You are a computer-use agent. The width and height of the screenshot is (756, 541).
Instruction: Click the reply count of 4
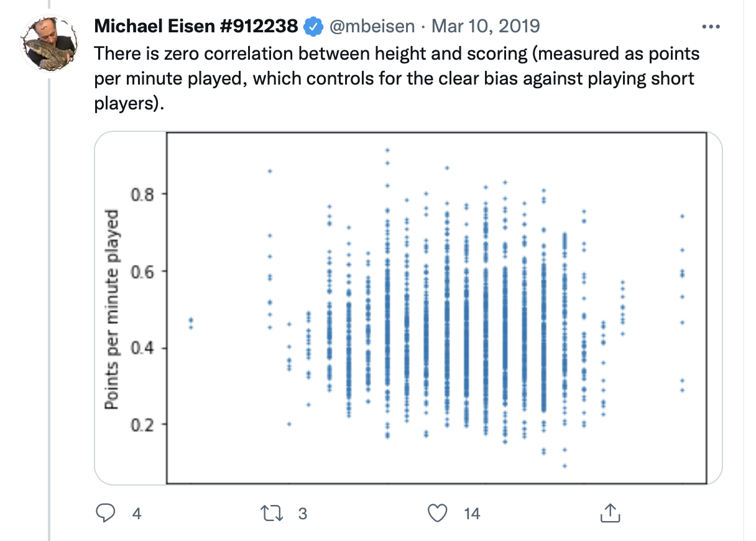137,514
